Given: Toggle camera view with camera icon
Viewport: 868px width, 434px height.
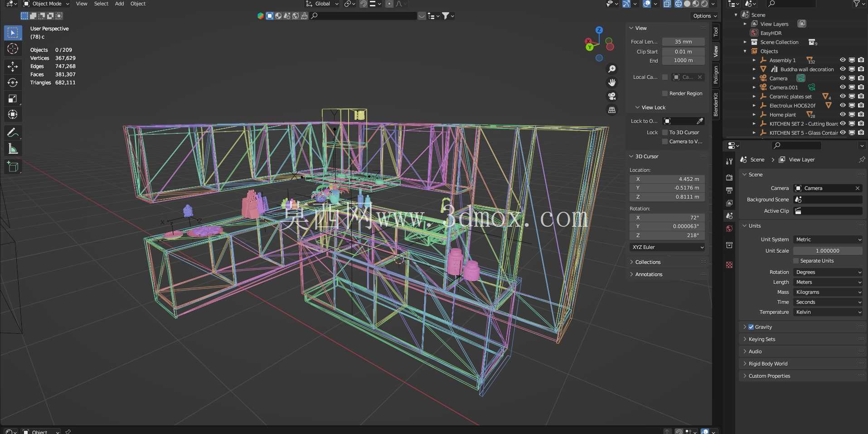Looking at the screenshot, I should click(612, 96).
